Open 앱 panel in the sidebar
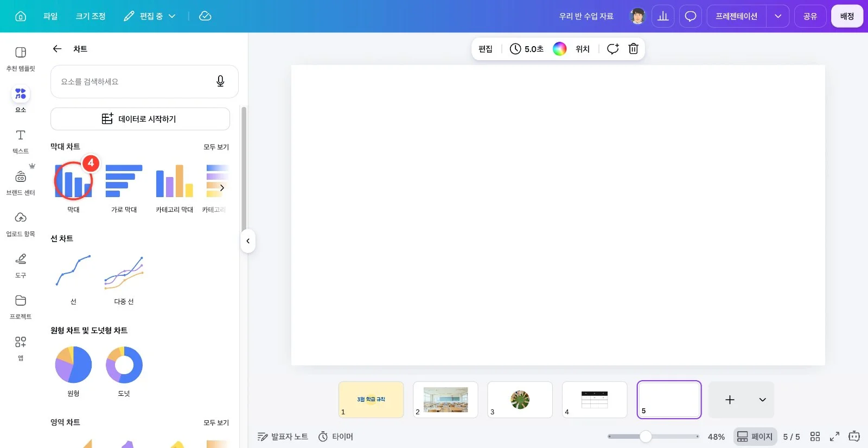The width and height of the screenshot is (868, 448). [x=21, y=348]
